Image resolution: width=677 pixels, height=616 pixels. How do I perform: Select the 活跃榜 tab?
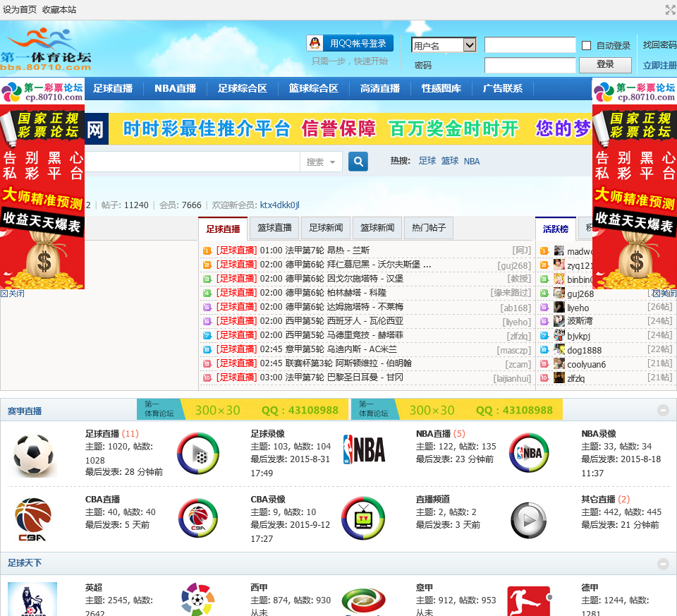point(556,229)
